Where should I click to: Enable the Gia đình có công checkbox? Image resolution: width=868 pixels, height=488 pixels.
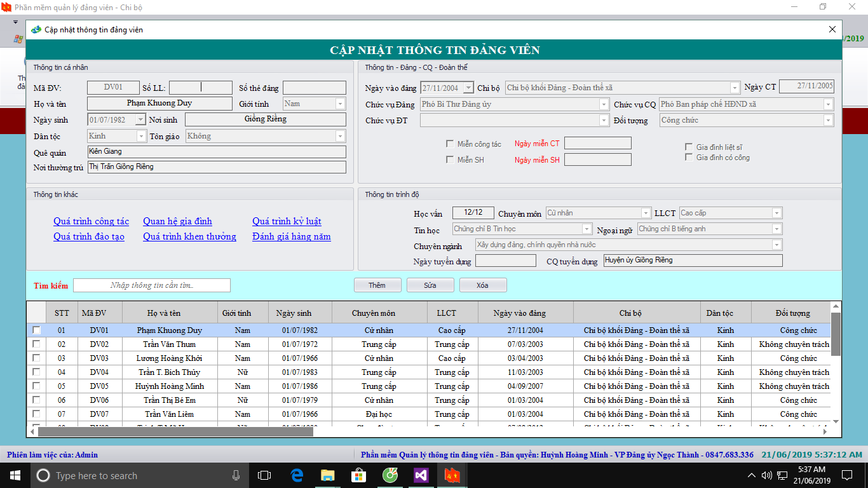click(x=689, y=157)
